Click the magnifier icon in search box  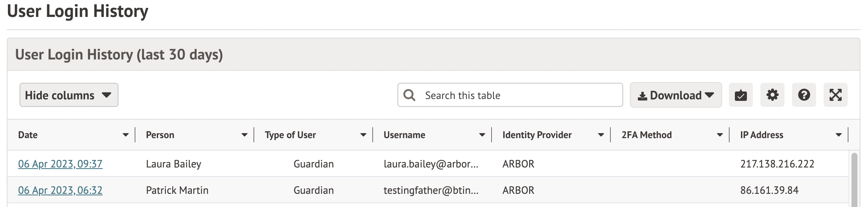[409, 95]
